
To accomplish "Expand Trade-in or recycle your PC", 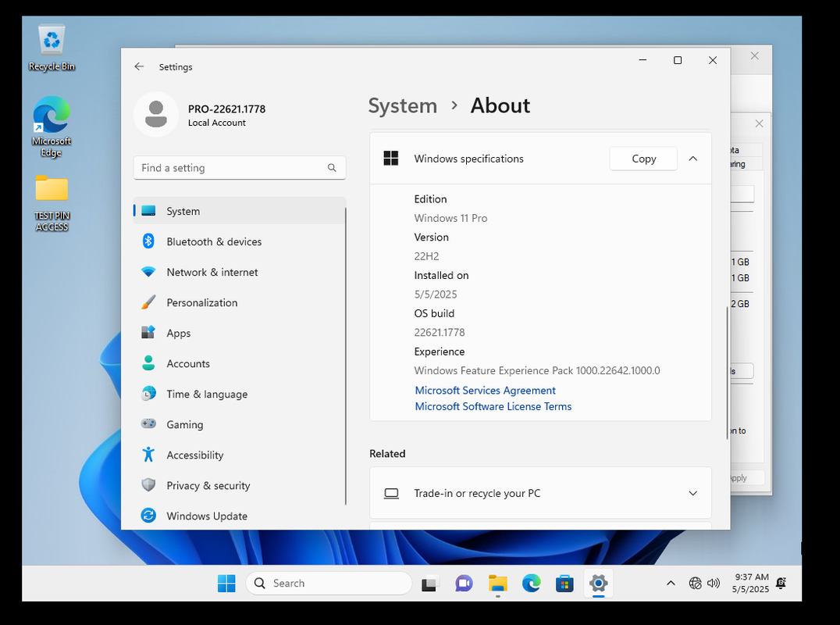I will [x=692, y=493].
